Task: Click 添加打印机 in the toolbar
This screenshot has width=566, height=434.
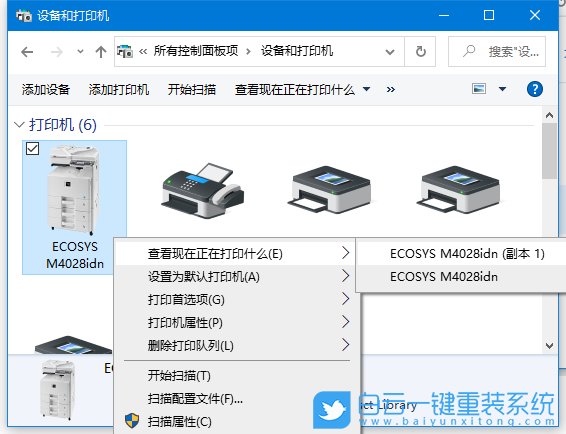Action: 119,89
